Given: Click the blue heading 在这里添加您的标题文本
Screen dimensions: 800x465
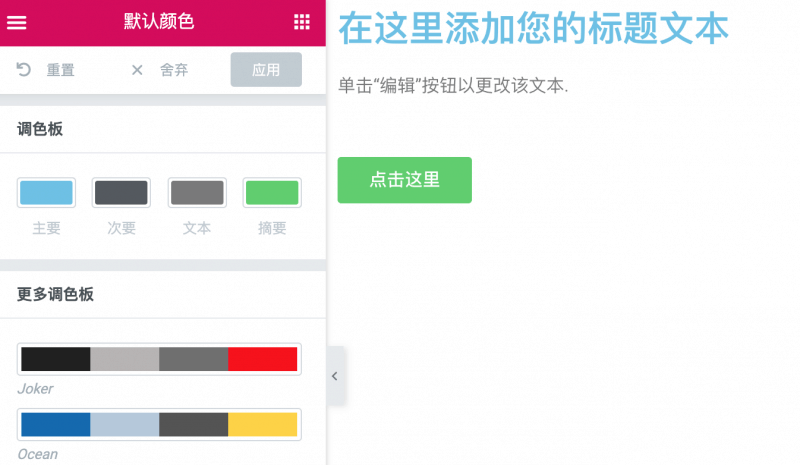Looking at the screenshot, I should (533, 28).
